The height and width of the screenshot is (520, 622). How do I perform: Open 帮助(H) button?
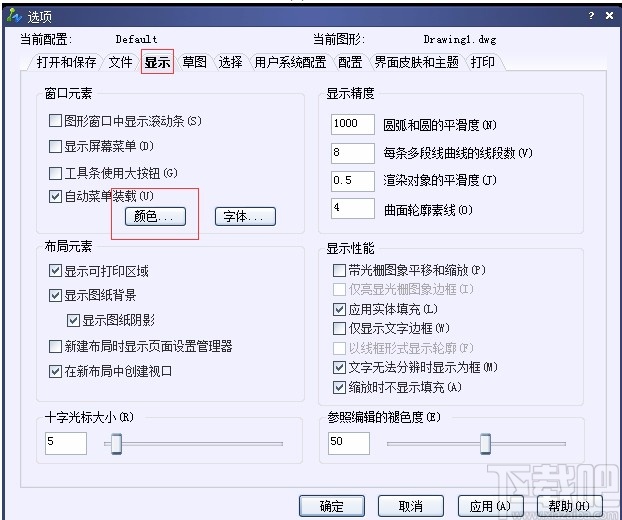pos(570,506)
